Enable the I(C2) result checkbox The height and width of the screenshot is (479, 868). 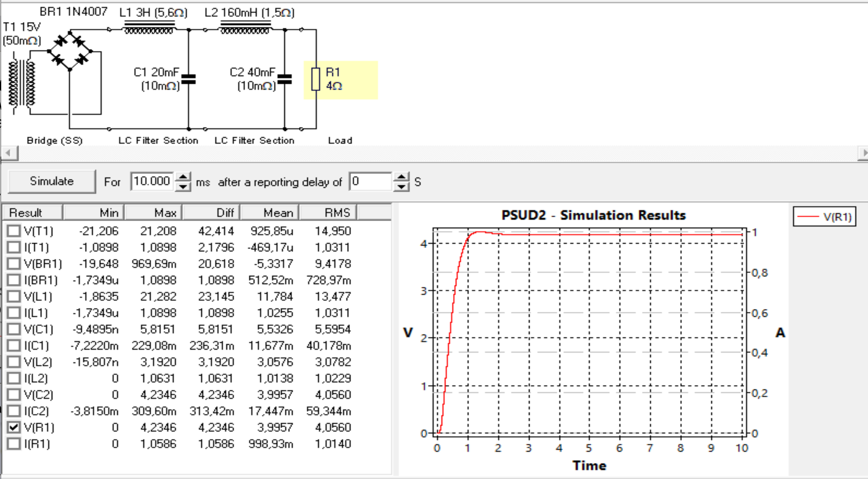pyautogui.click(x=14, y=411)
